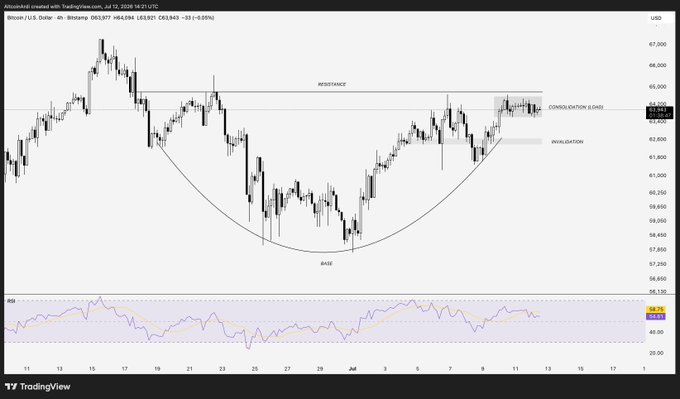Click the date label 5 on time axis
This screenshot has width=680, height=399.
[418, 369]
